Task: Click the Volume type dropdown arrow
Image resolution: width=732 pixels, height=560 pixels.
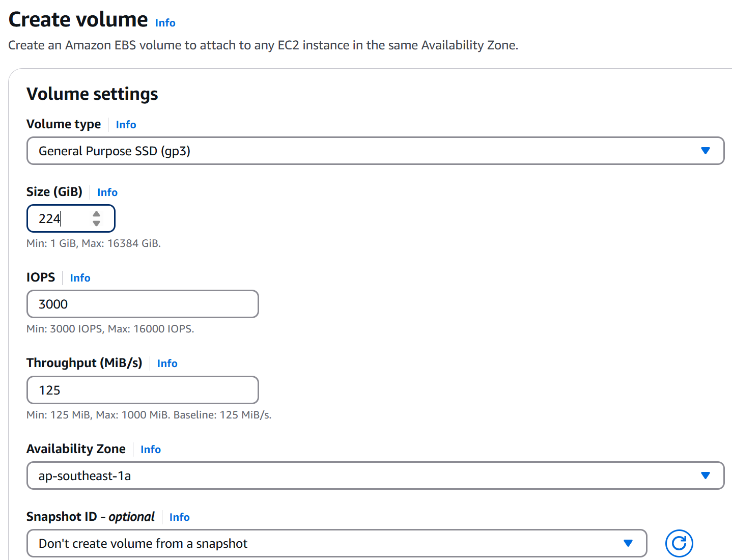Action: click(x=706, y=151)
